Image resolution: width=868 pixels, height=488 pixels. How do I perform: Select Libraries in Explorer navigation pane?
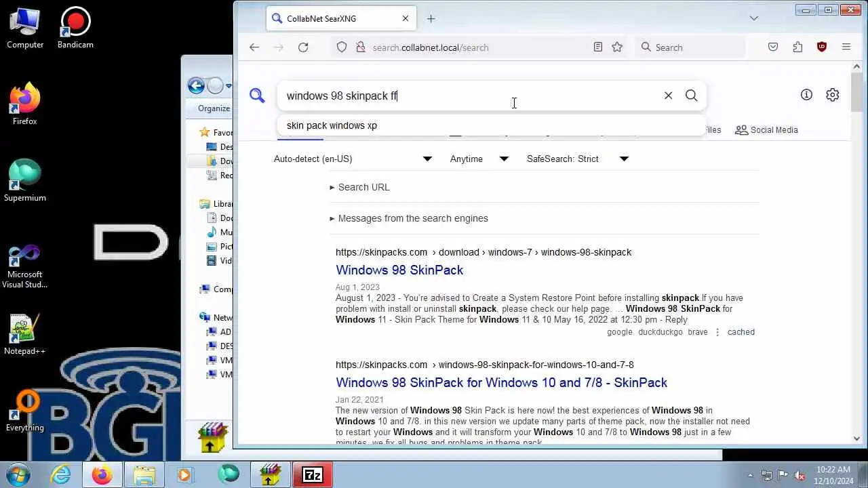(x=217, y=204)
